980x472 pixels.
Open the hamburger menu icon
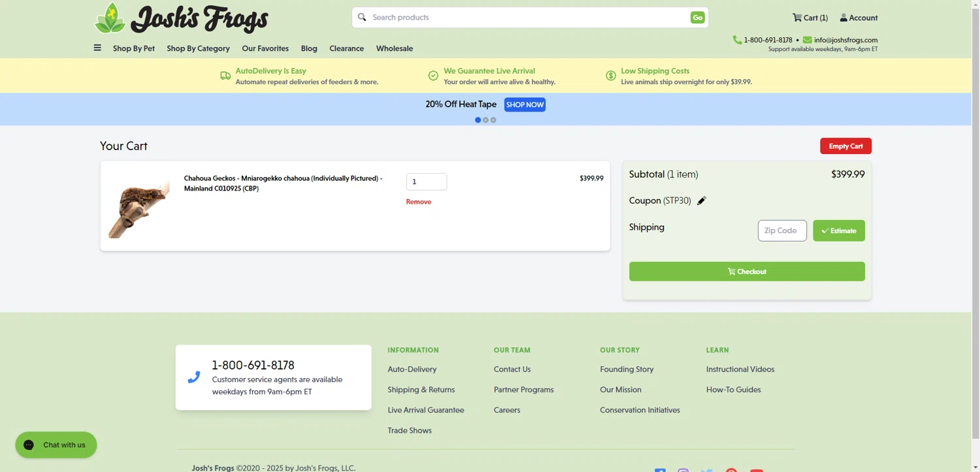97,48
